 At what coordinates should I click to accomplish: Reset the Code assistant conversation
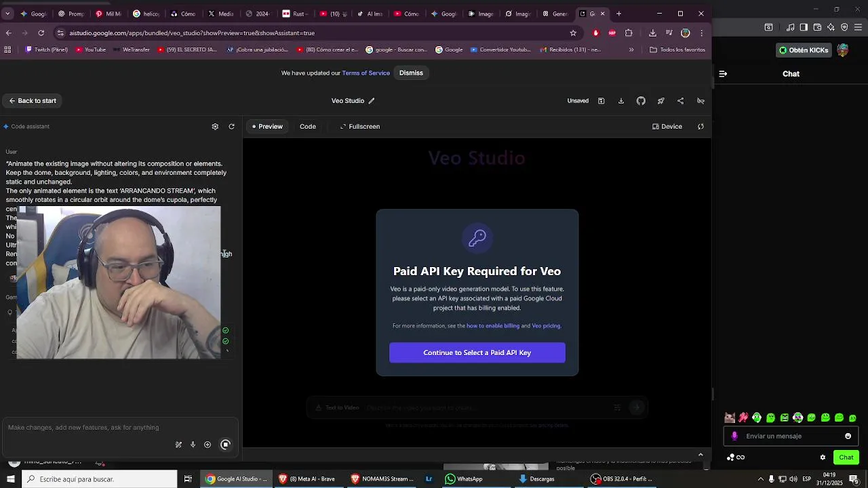(x=231, y=127)
